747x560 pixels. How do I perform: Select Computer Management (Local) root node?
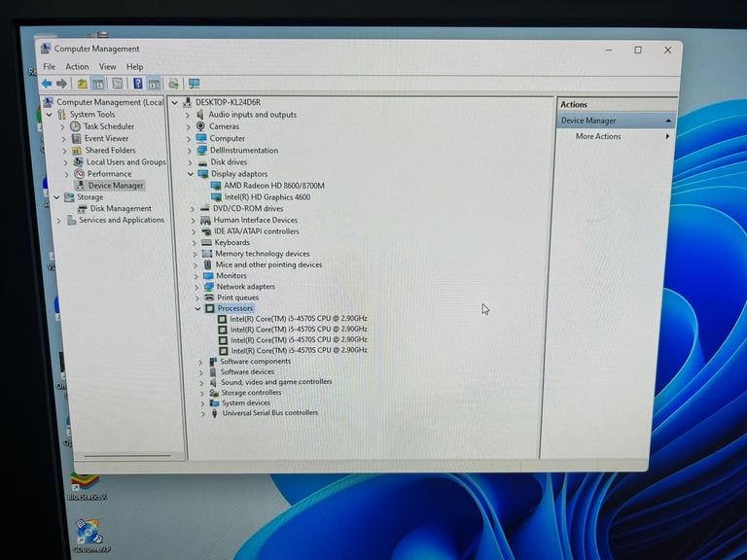[110, 102]
